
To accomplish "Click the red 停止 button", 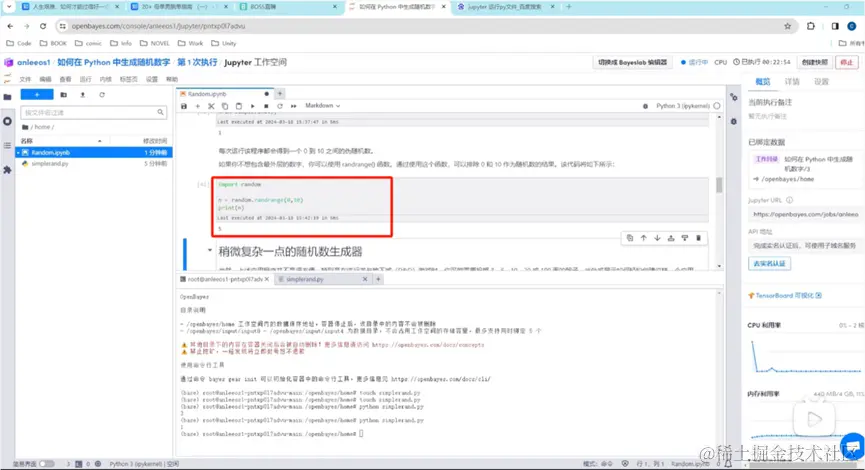I will 847,62.
